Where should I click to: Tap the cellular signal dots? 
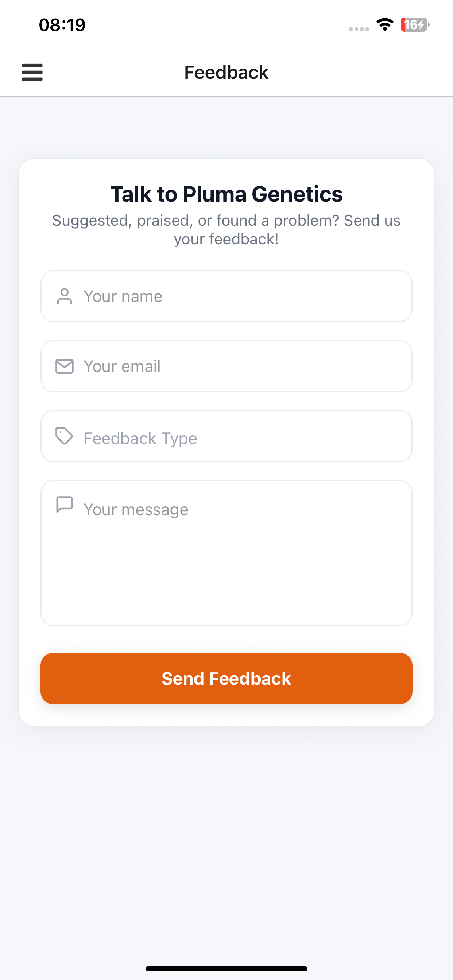tap(359, 29)
